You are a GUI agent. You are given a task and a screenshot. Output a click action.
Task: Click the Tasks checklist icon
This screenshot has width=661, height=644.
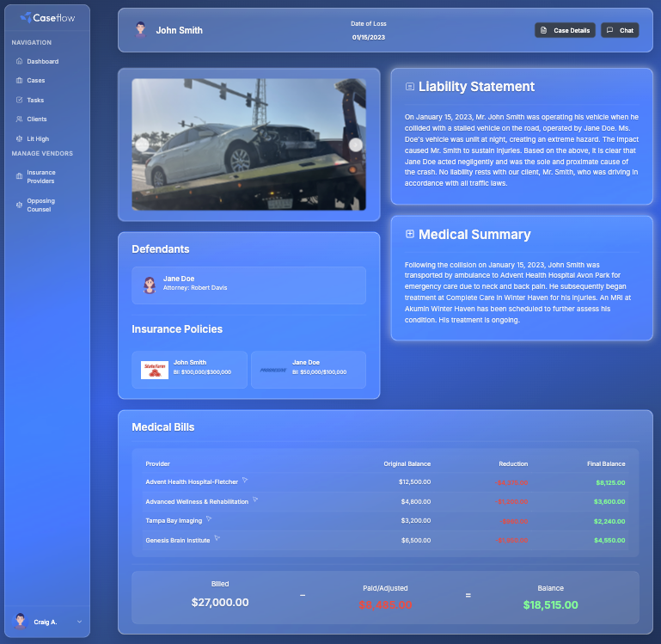pyautogui.click(x=19, y=100)
